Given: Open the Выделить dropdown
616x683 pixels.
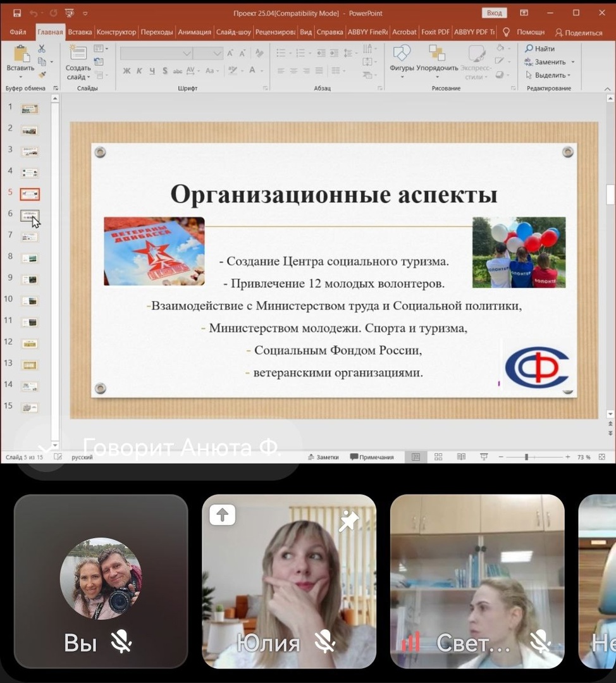Looking at the screenshot, I should coord(548,75).
